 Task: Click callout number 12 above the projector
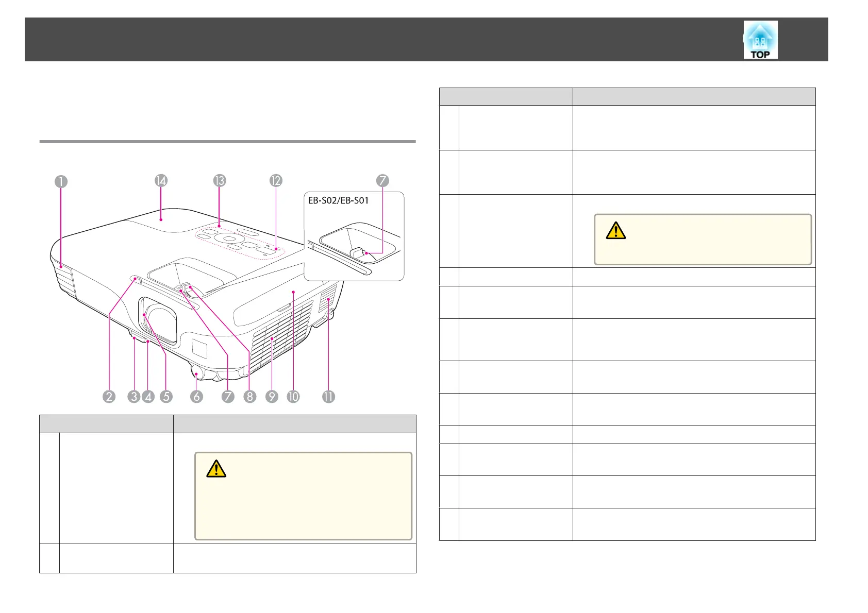[276, 180]
